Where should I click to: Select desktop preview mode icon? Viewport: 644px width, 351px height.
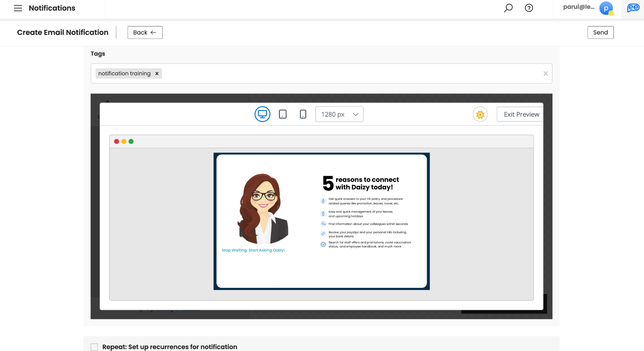(x=262, y=114)
